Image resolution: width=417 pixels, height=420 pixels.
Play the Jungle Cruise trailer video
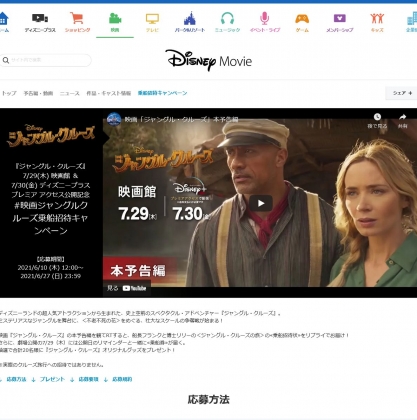[x=261, y=203]
